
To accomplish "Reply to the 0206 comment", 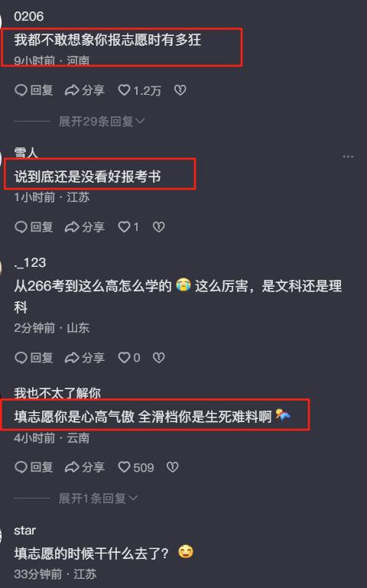I will point(34,90).
